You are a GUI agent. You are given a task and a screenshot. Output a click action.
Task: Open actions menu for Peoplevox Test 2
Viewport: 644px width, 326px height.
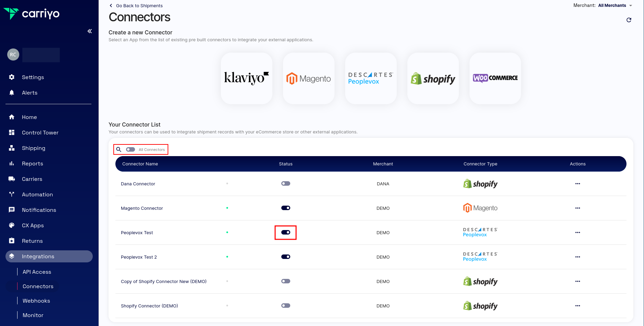tap(578, 257)
